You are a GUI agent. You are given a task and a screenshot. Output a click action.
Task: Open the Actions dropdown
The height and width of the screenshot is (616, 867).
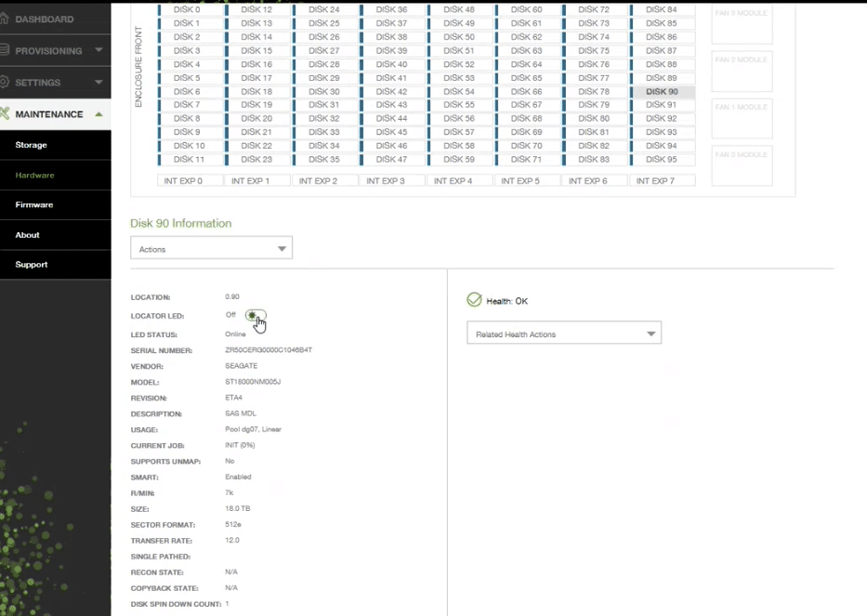point(211,249)
